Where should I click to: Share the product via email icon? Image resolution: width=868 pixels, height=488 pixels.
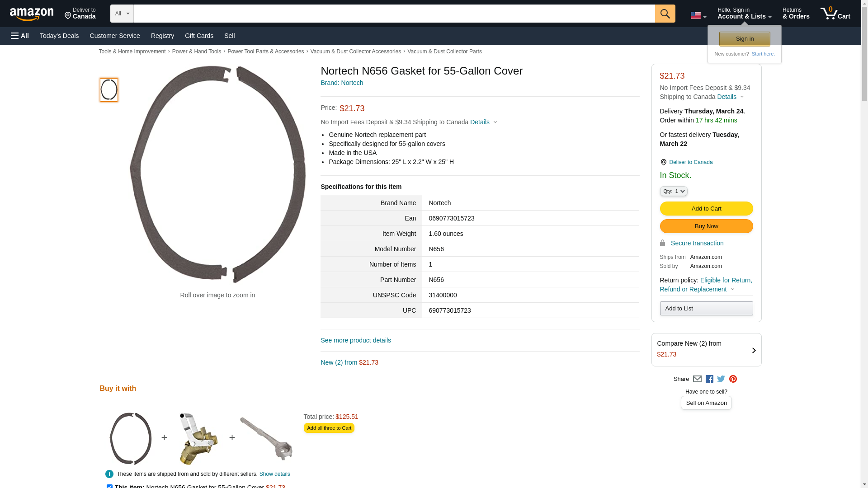tap(697, 379)
